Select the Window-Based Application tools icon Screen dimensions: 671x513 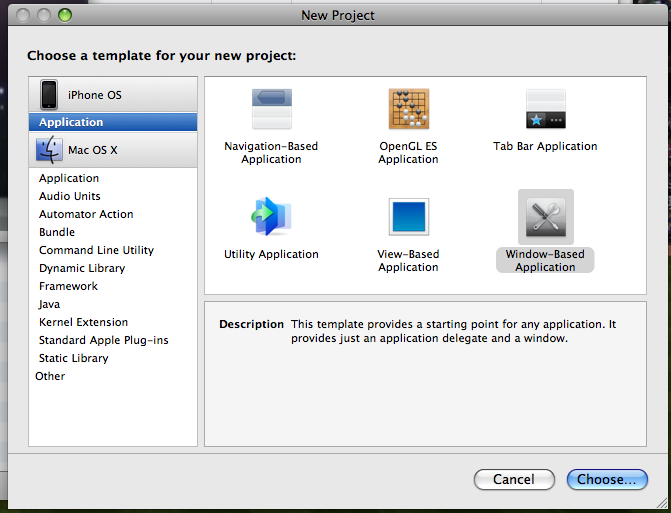pyautogui.click(x=546, y=217)
